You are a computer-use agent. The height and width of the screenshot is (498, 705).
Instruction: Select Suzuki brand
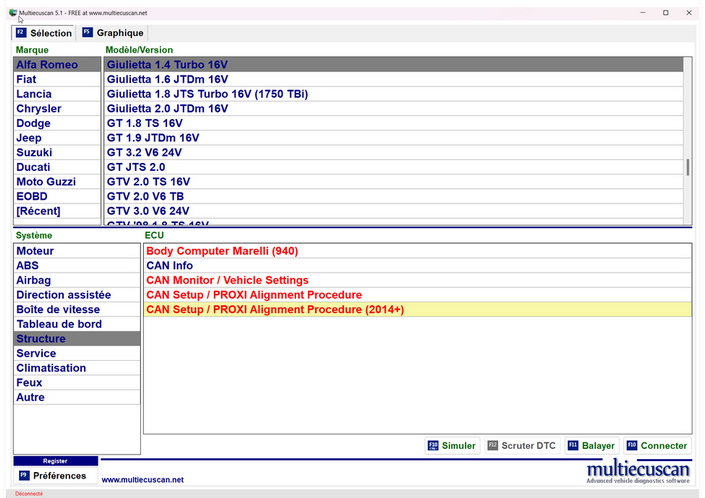(x=57, y=152)
